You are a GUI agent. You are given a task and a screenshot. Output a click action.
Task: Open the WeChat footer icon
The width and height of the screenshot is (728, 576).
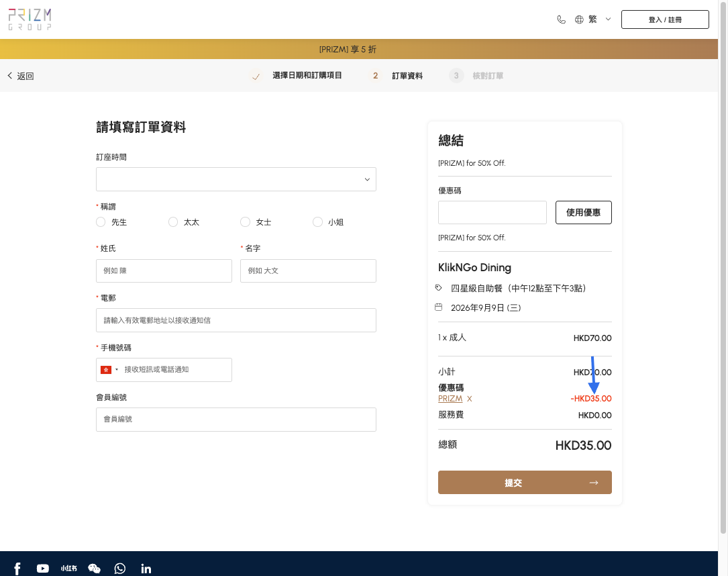coord(94,569)
